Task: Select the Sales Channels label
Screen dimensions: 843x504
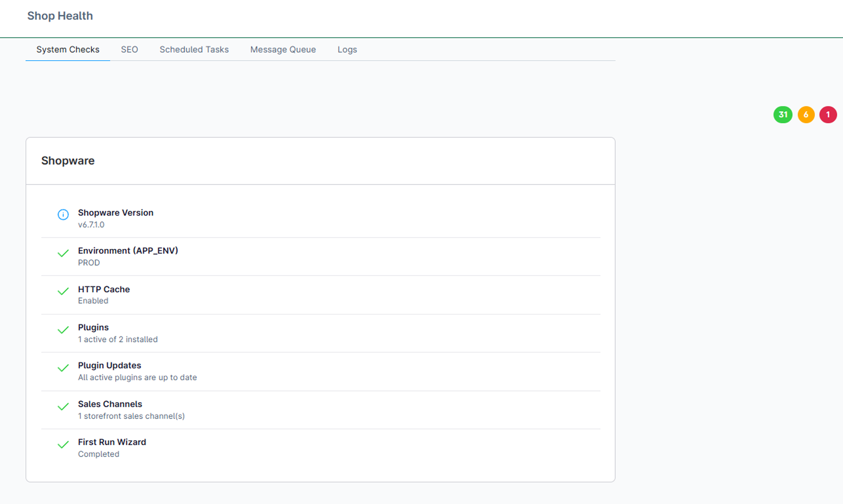Action: click(x=110, y=404)
